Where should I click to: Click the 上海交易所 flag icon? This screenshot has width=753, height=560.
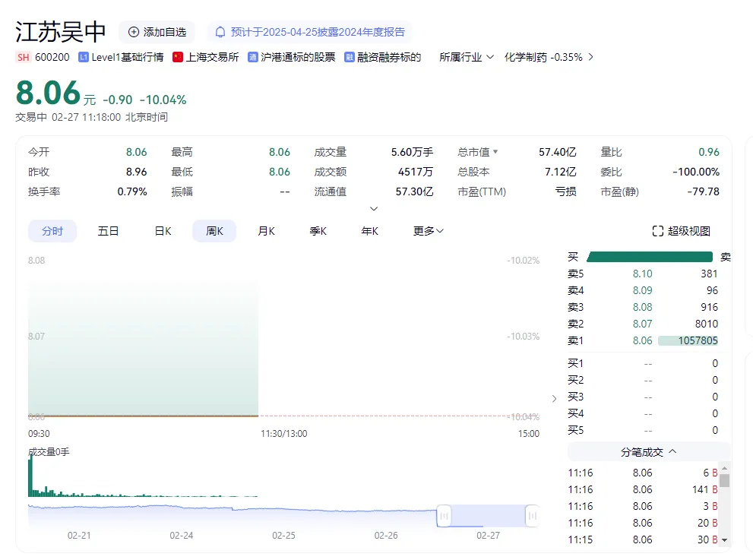[178, 57]
